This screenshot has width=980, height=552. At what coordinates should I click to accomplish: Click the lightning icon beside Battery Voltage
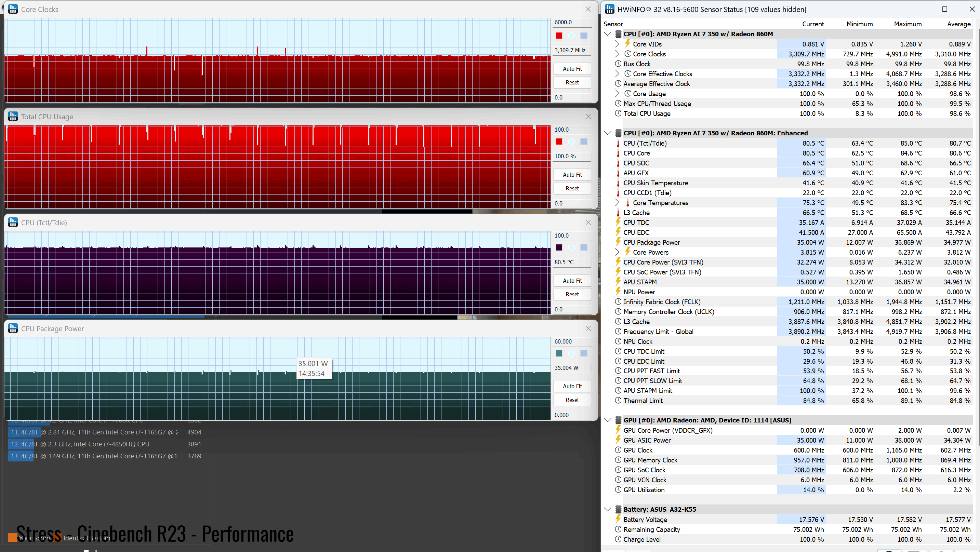tap(618, 519)
